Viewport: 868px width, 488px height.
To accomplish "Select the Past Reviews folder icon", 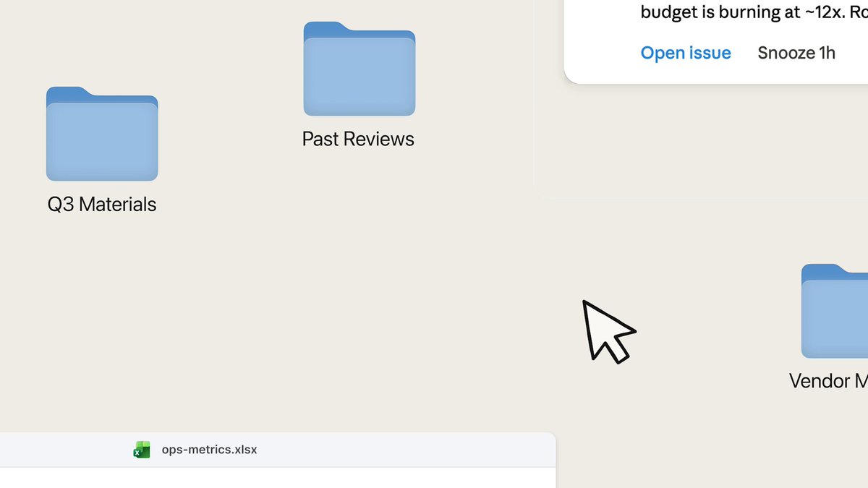I will point(359,69).
